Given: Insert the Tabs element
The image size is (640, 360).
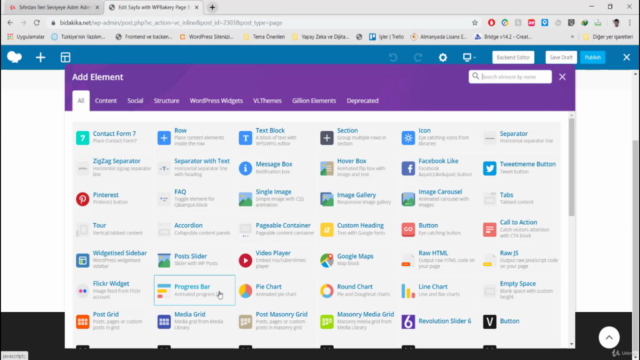Looking at the screenshot, I should (520, 198).
